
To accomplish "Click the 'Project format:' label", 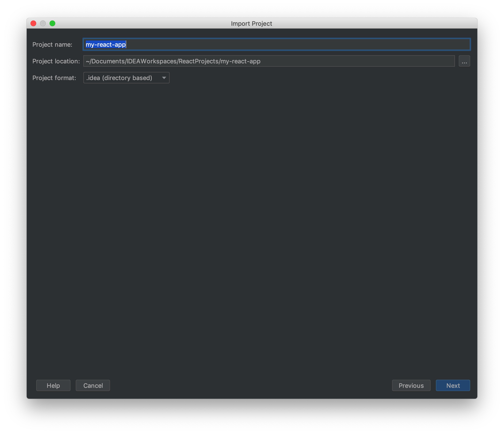I will [x=54, y=78].
